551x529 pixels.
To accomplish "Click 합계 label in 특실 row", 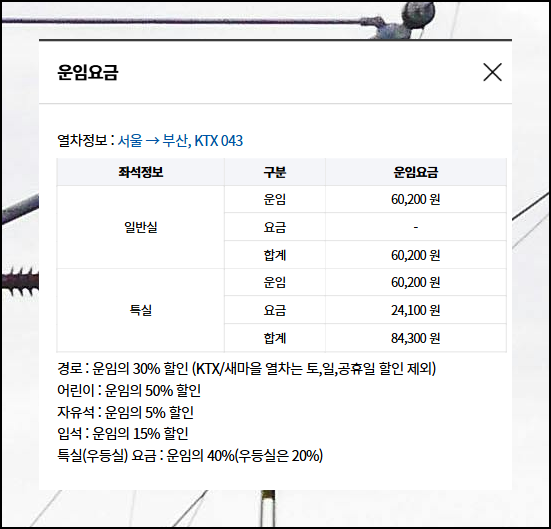I will coord(275,338).
